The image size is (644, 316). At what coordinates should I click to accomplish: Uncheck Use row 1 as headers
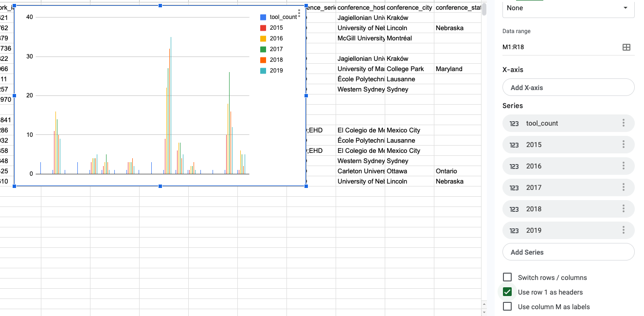[507, 292]
